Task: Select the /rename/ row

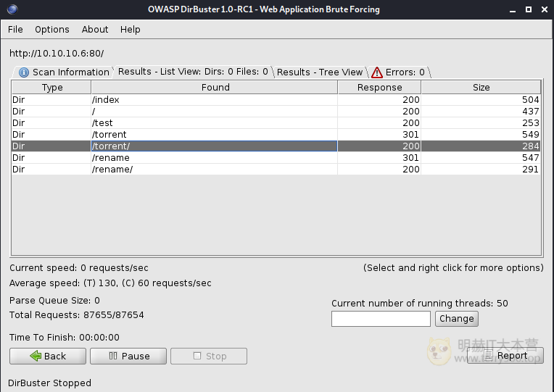Action: tap(276, 169)
